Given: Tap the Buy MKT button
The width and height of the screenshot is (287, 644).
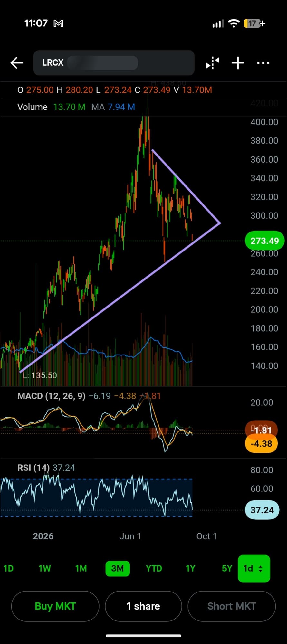Looking at the screenshot, I should [x=55, y=606].
